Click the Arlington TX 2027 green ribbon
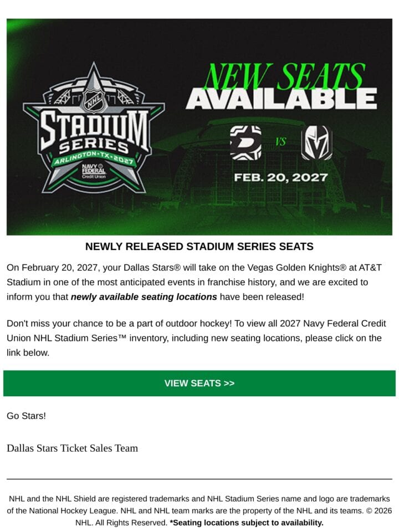399x532 pixels. click(x=94, y=158)
